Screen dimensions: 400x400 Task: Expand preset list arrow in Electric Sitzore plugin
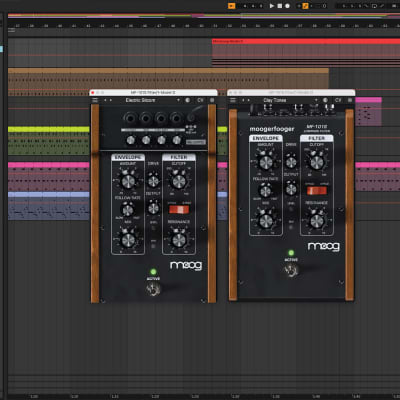pos(178,100)
